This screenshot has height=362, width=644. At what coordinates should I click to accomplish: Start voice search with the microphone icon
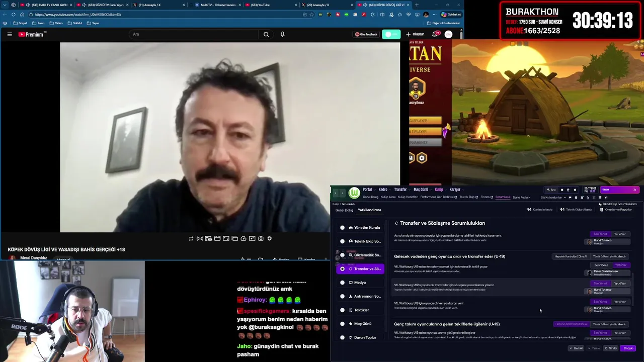[x=282, y=34]
